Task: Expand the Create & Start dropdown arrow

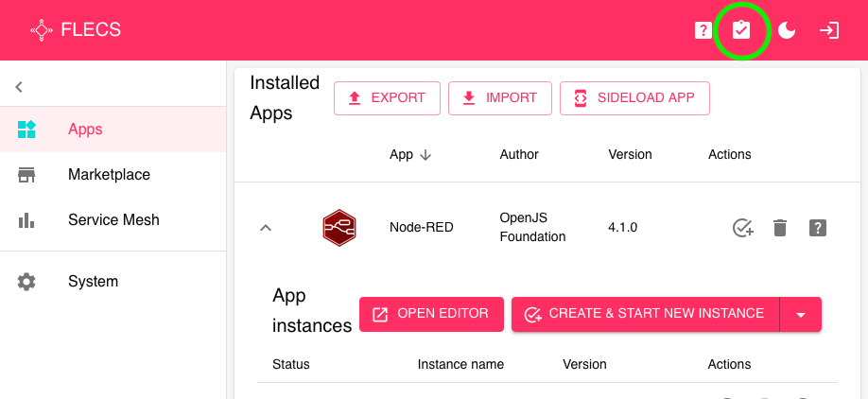Action: (x=801, y=315)
